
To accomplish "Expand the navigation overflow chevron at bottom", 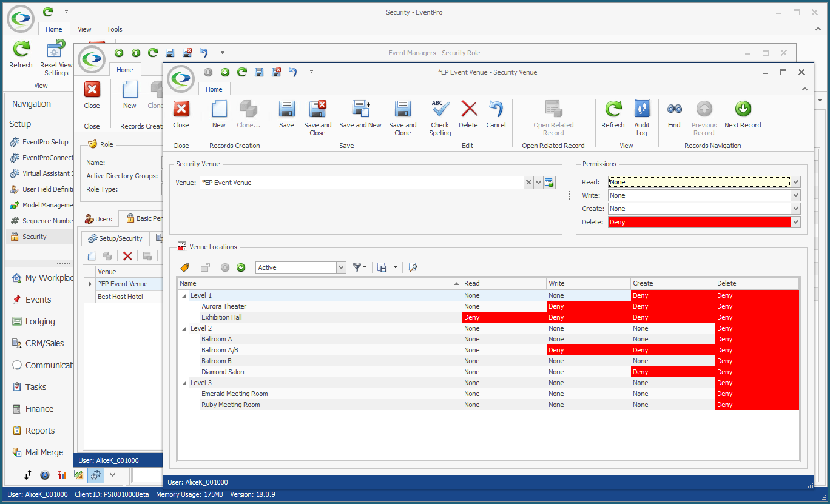I will point(112,475).
